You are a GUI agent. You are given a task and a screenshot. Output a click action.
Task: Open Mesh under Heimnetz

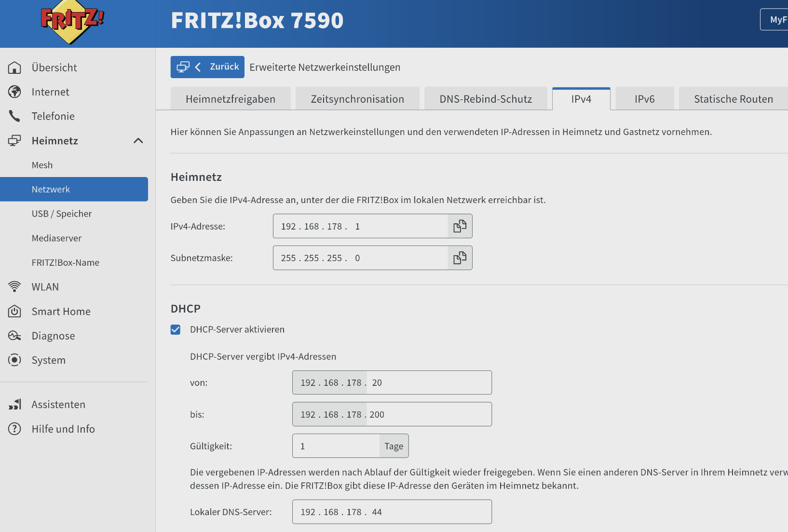42,165
